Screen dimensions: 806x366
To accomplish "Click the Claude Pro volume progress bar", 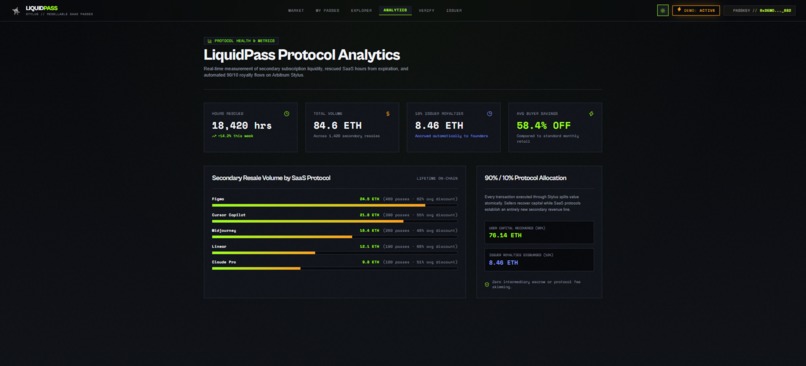I will pos(334,268).
